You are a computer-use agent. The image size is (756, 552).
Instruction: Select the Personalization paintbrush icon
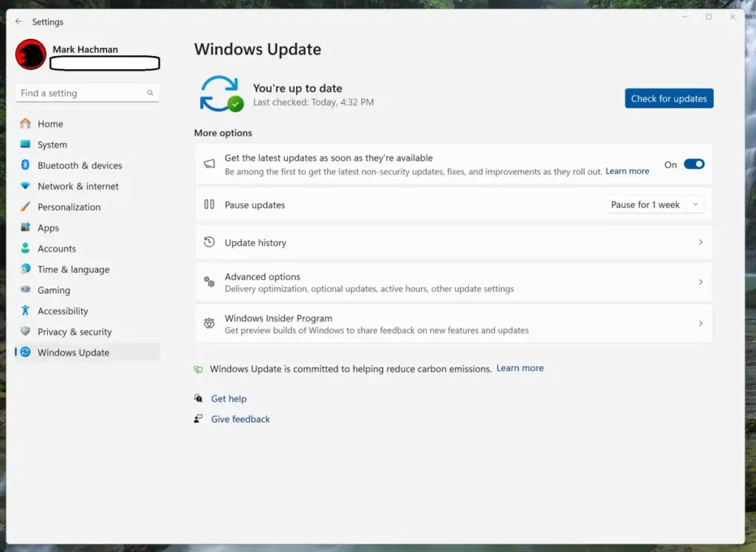25,207
